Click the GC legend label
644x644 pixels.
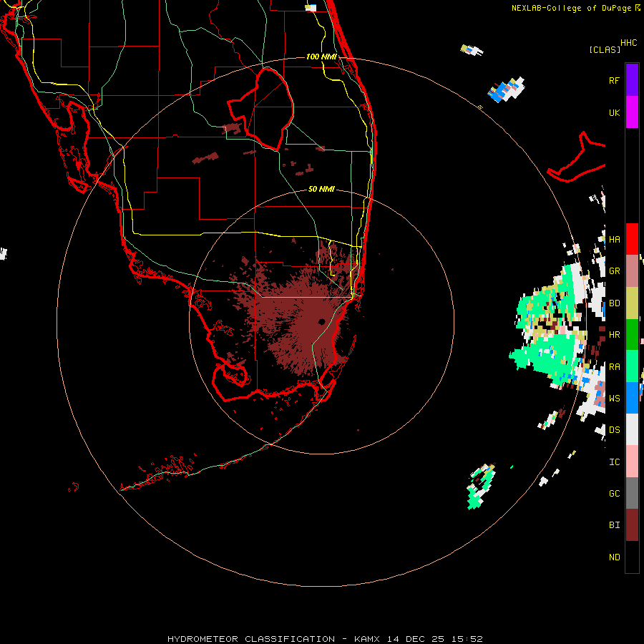(614, 493)
